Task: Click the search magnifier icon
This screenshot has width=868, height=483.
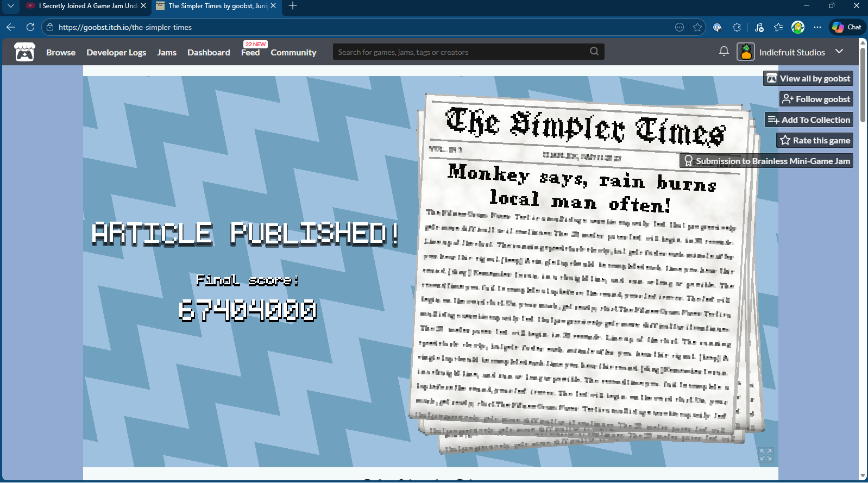Action: point(594,52)
